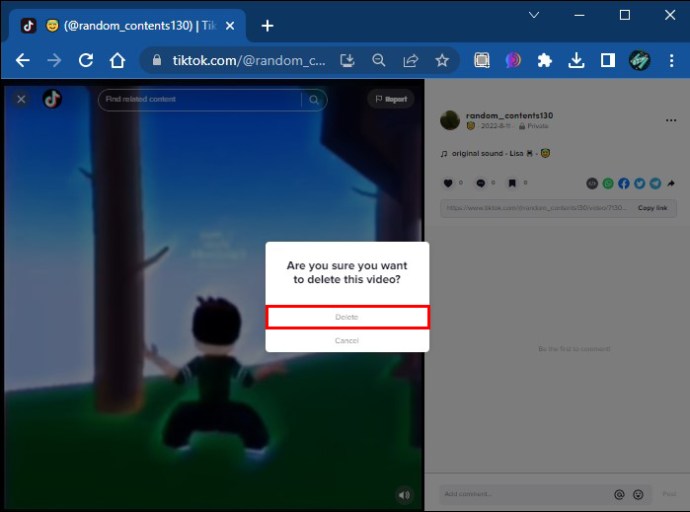Like the video with heart icon
Image resolution: width=690 pixels, height=512 pixels.
pyautogui.click(x=448, y=183)
